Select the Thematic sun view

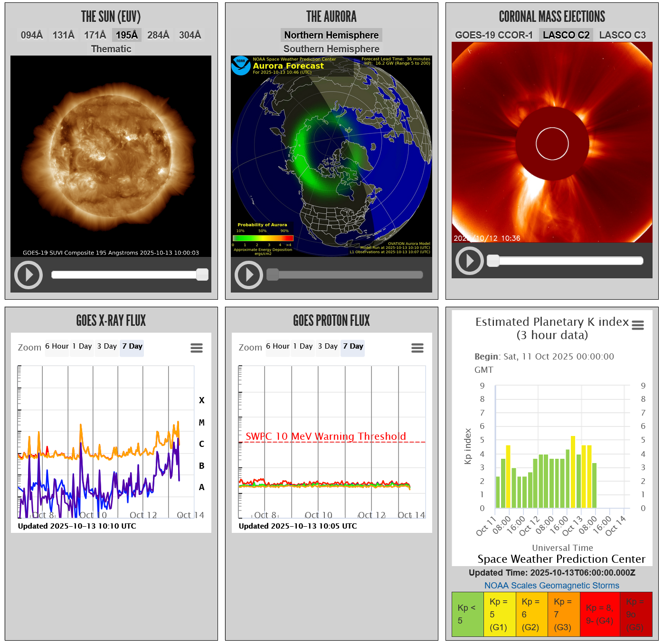(x=111, y=49)
